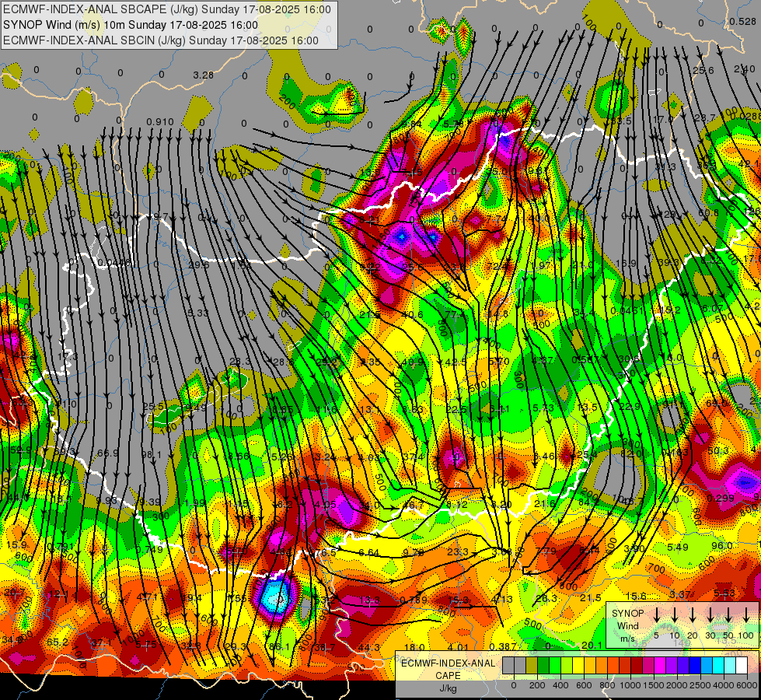Click the map value 38.7
This screenshot has height=700, width=761.
click(325, 648)
